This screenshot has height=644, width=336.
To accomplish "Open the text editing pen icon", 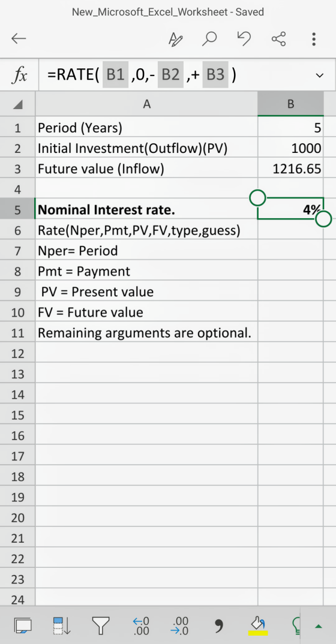I will (175, 39).
